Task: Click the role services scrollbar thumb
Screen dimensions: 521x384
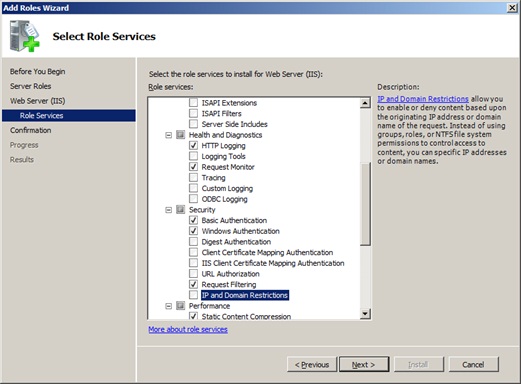Action: click(365, 204)
